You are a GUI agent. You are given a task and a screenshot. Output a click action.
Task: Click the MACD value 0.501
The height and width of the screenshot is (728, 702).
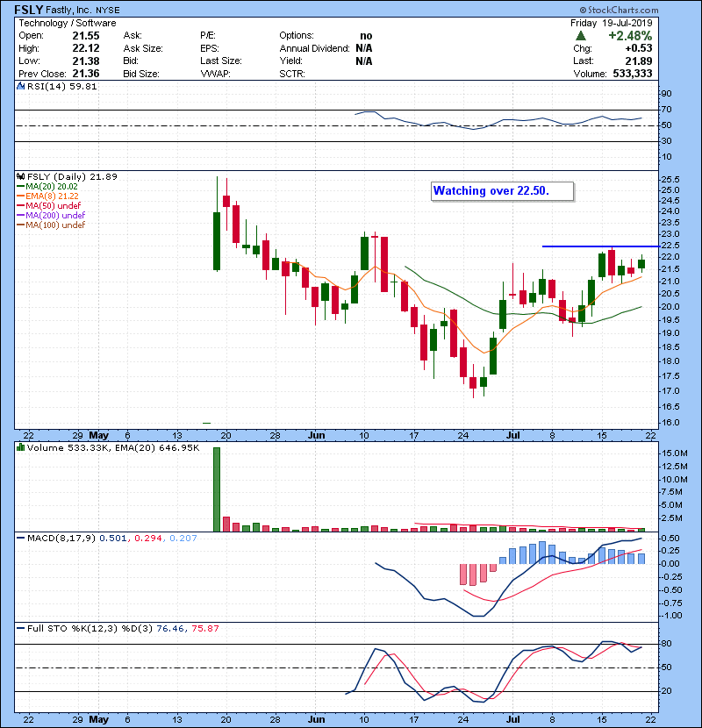point(113,539)
